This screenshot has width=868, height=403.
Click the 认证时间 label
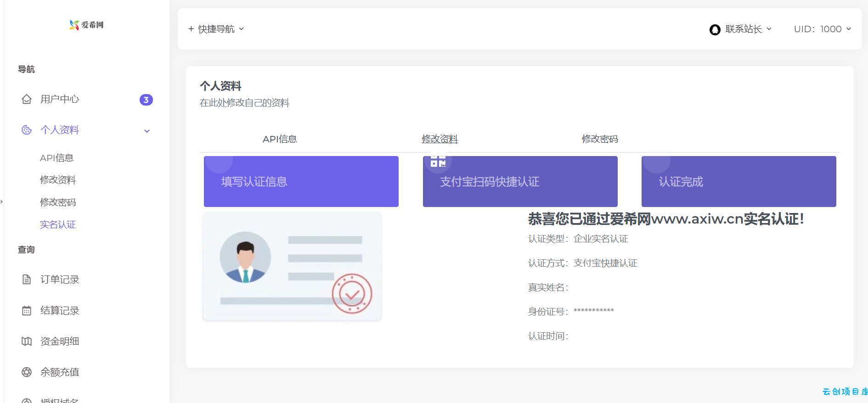point(548,336)
